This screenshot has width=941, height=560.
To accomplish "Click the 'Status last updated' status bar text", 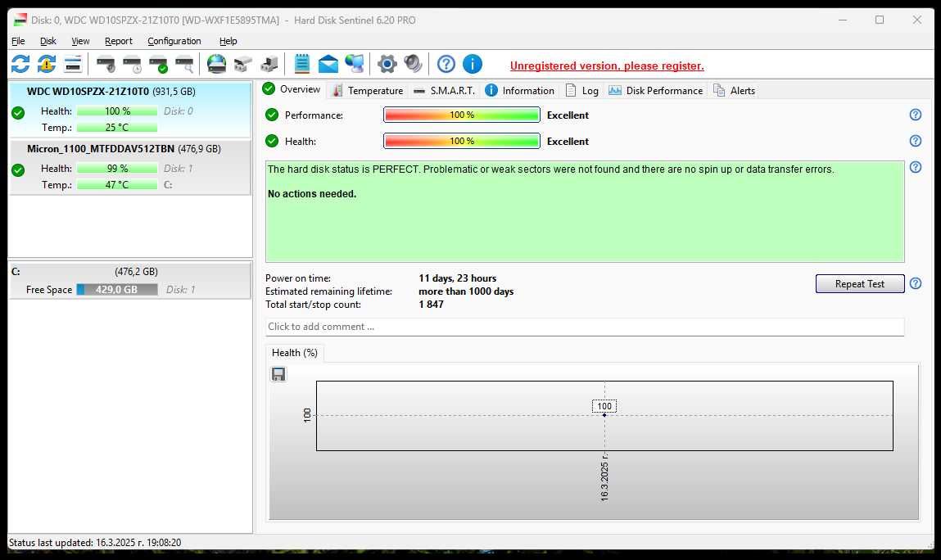I will (x=95, y=543).
